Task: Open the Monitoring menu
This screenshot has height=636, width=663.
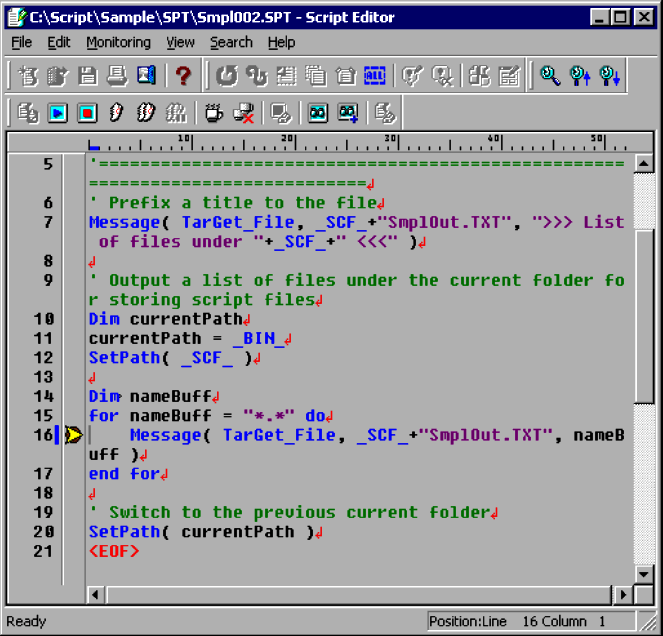Action: [x=118, y=42]
